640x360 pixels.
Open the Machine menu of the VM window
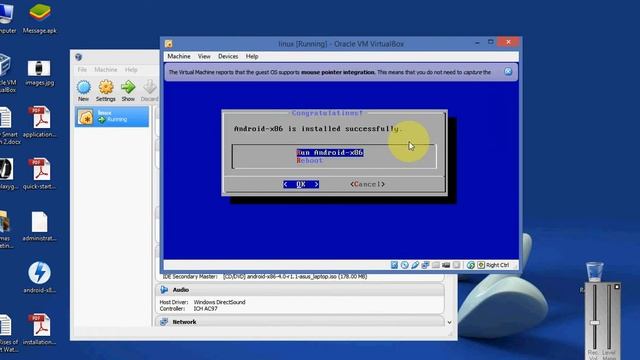[179, 56]
